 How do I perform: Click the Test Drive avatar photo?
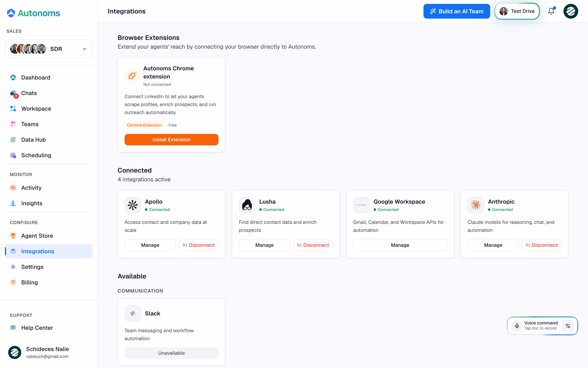(504, 11)
